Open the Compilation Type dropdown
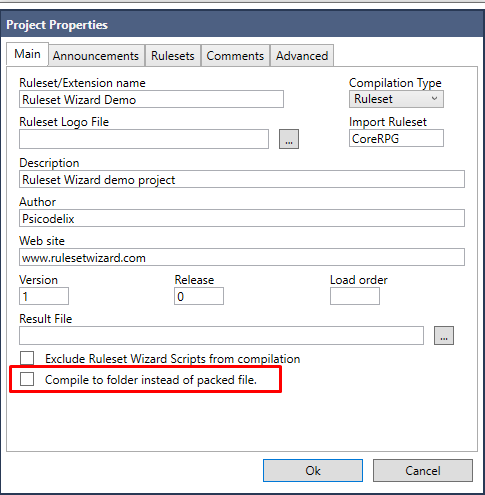Image resolution: width=485 pixels, height=495 pixels. coord(396,99)
